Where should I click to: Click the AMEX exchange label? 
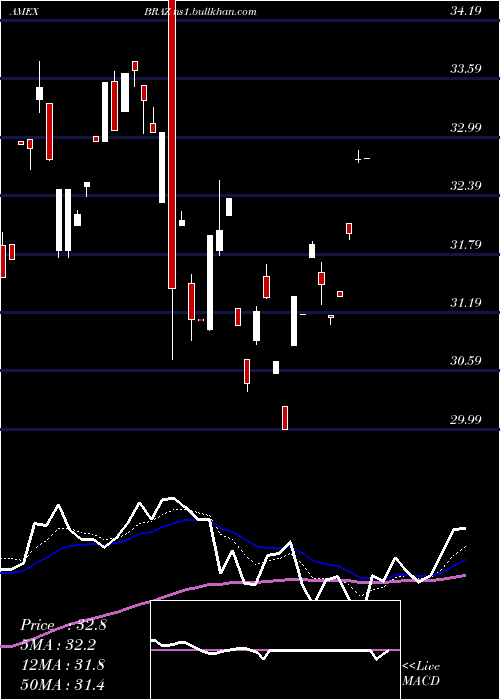tap(23, 12)
